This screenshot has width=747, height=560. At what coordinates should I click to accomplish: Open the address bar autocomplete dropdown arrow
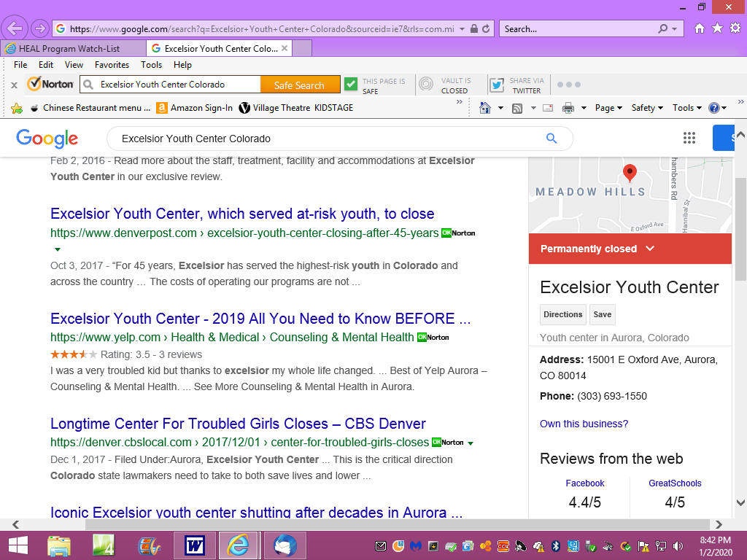462,29
